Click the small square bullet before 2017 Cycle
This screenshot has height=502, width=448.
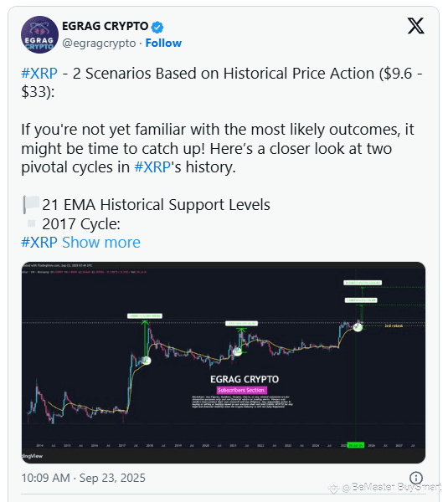31,223
